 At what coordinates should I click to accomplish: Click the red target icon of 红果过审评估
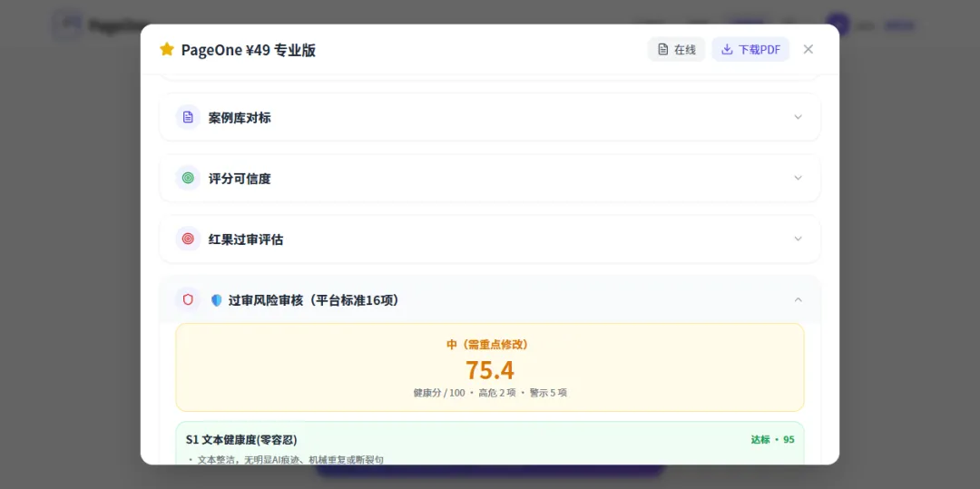[x=188, y=239]
